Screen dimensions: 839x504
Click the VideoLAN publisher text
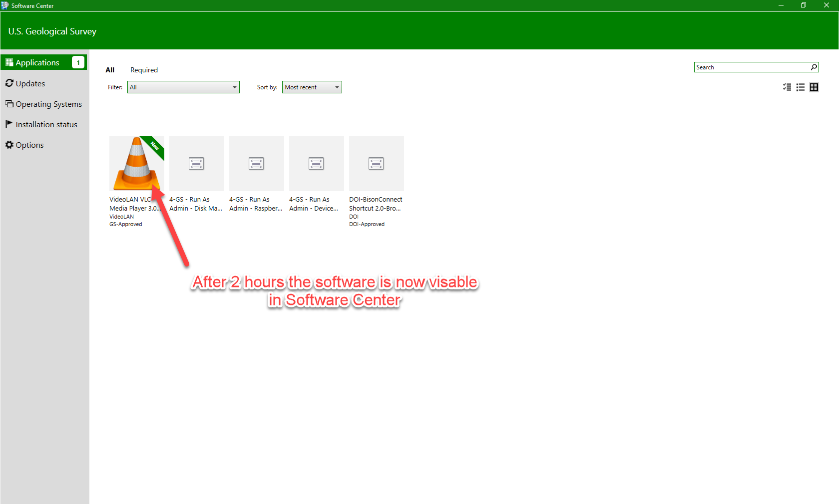(122, 217)
